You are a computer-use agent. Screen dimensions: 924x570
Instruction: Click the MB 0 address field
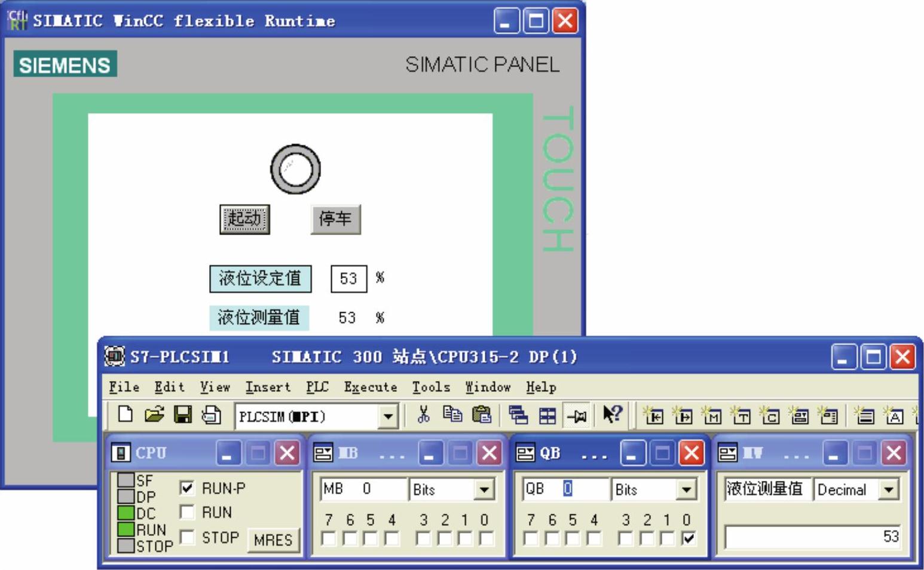[364, 489]
